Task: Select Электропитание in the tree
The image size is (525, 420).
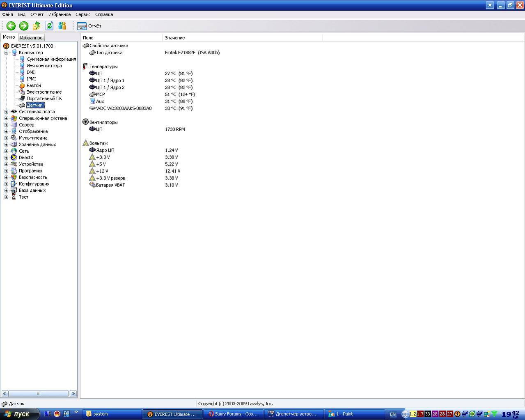Action: click(x=44, y=92)
